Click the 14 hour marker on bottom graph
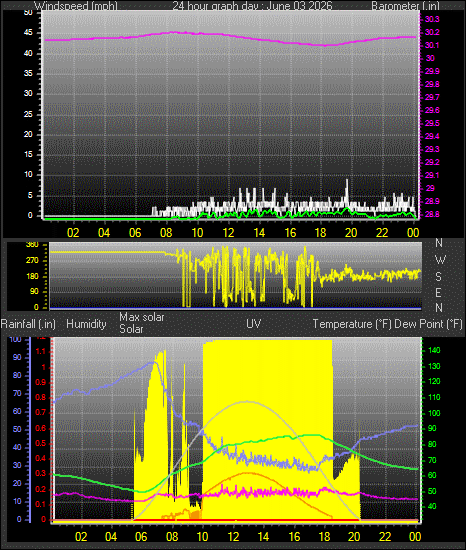 [263, 537]
